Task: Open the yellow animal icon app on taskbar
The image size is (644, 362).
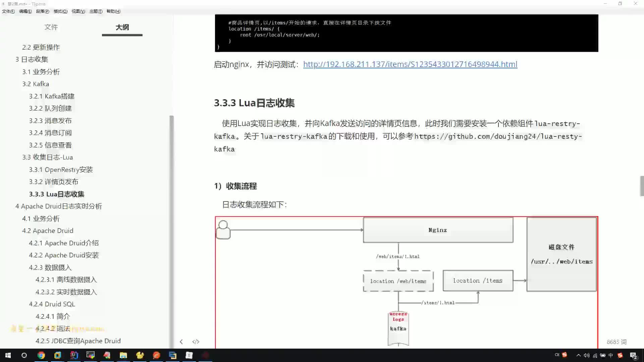Action: click(140, 355)
